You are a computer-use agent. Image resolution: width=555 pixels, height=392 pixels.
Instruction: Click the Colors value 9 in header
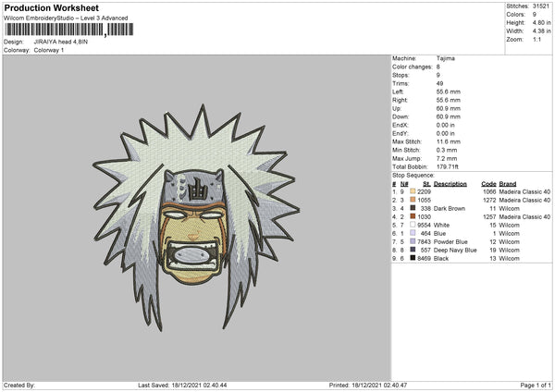pos(535,15)
